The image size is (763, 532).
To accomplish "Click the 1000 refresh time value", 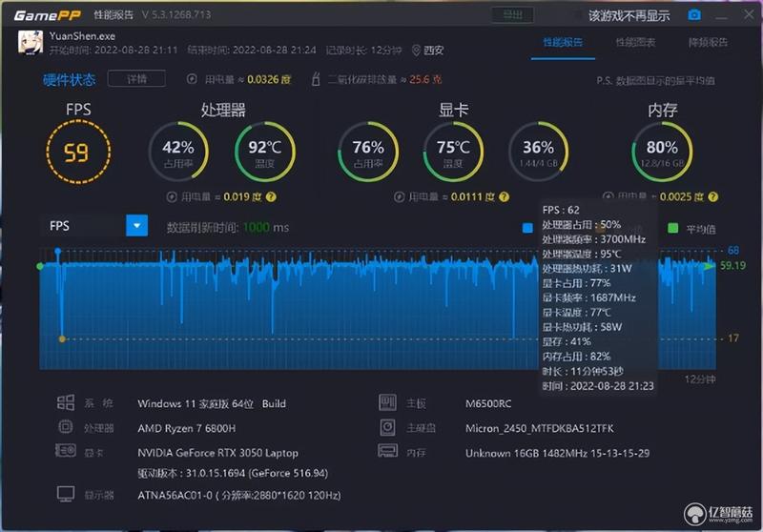I will (256, 228).
